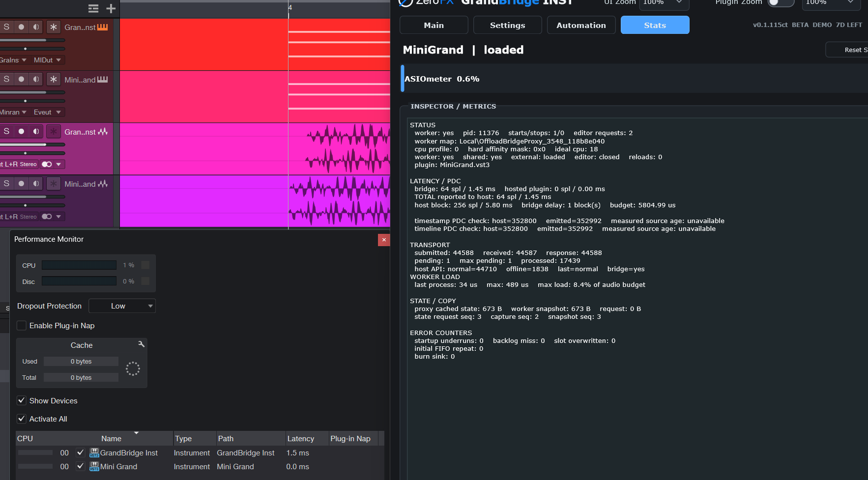Uncheck the Mini Grand device checkbox

coord(81,466)
